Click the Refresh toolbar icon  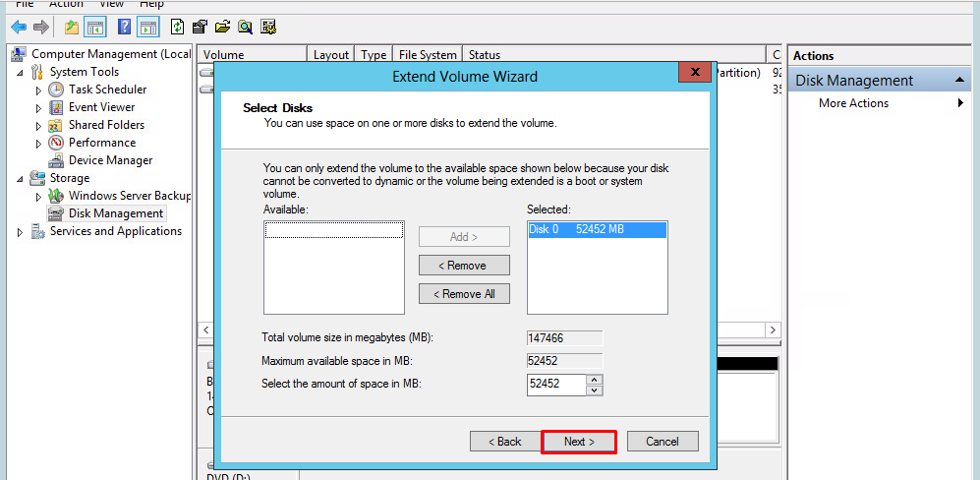click(177, 27)
